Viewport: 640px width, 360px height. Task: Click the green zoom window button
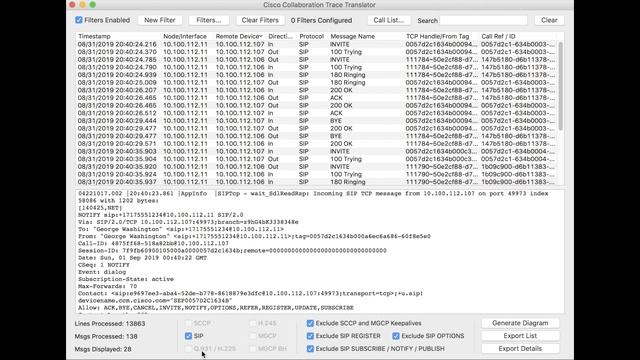point(93,5)
